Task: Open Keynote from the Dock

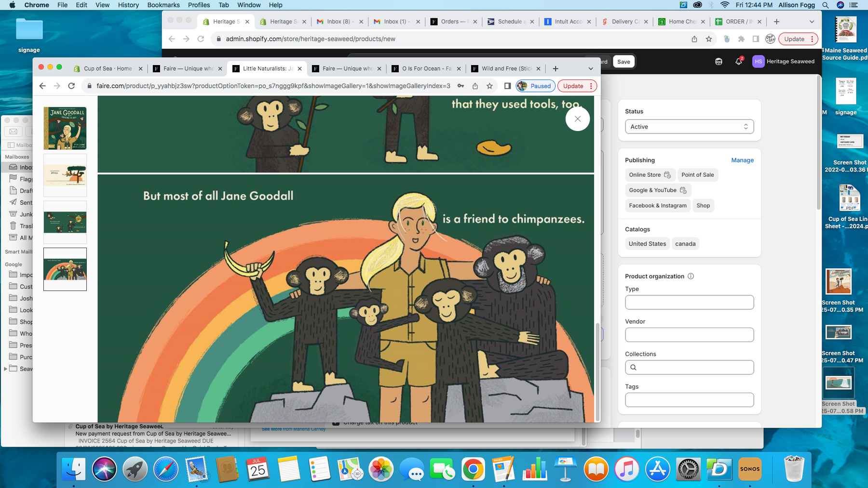Action: [565, 469]
